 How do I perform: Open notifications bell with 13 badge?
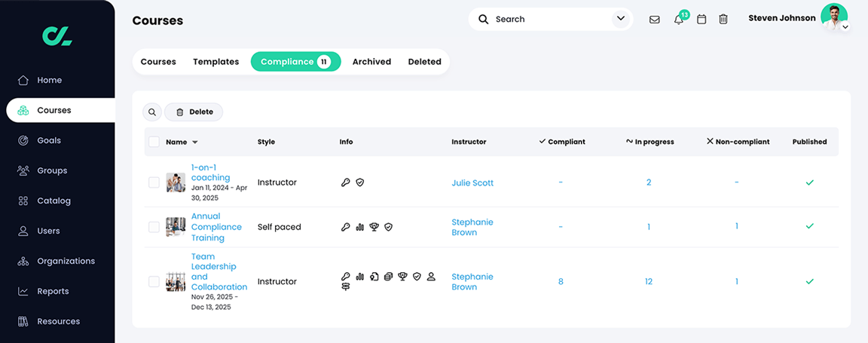point(679,20)
